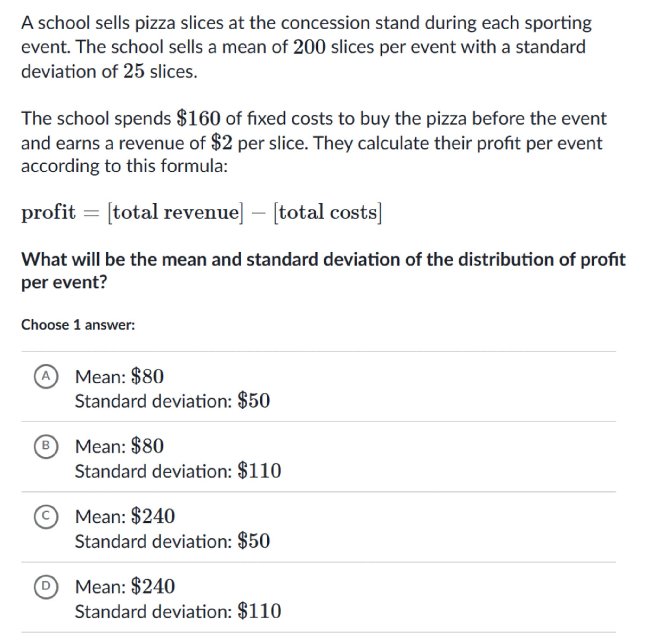This screenshot has width=649, height=644.
Task: Click "Standard deviation: $110" in choice D
Action: click(178, 611)
